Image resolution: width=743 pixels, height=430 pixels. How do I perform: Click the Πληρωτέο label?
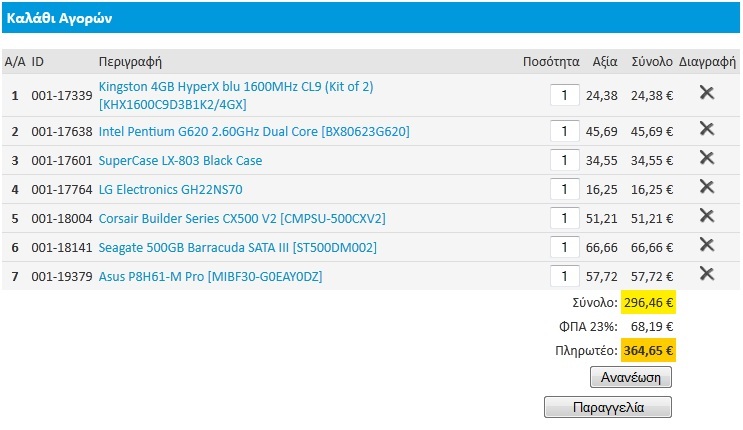[x=586, y=351]
